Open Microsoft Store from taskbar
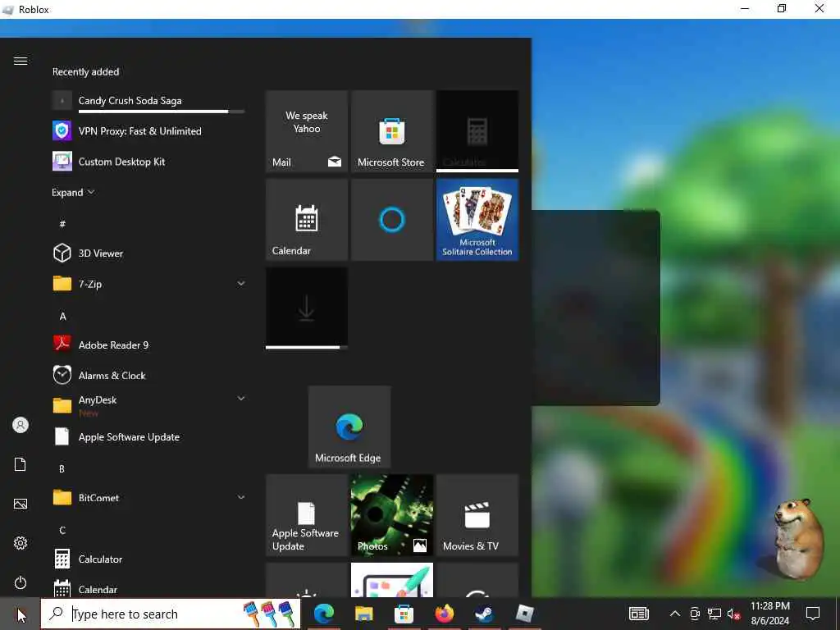This screenshot has height=630, width=840. pos(404,614)
